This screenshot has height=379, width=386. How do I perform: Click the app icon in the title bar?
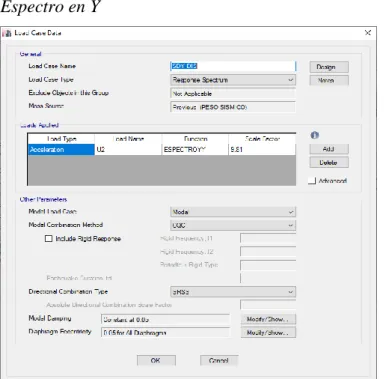pos(7,33)
